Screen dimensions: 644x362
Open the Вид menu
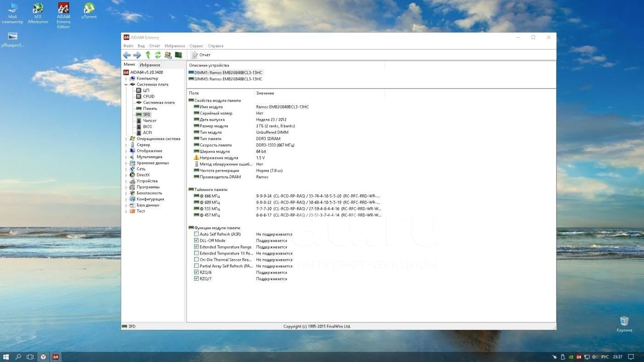[x=141, y=46]
